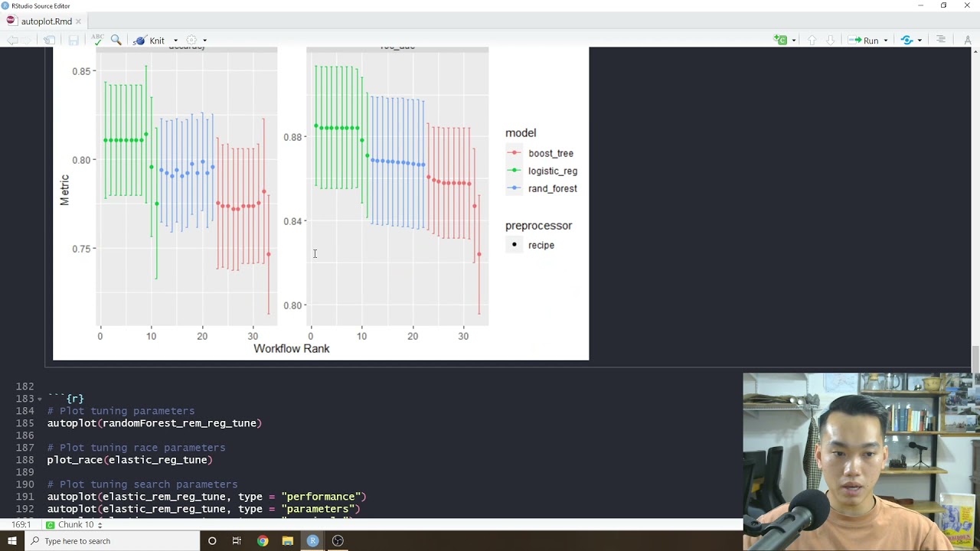Click the '# Plot tuning search parameters' comment

click(142, 484)
